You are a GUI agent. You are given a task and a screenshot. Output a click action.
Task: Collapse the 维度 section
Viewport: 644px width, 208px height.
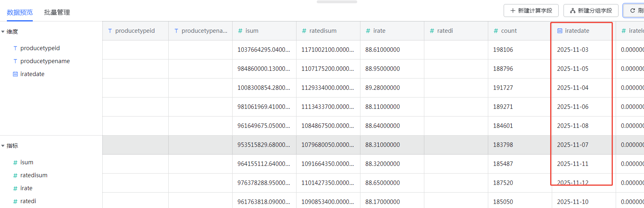(3, 32)
